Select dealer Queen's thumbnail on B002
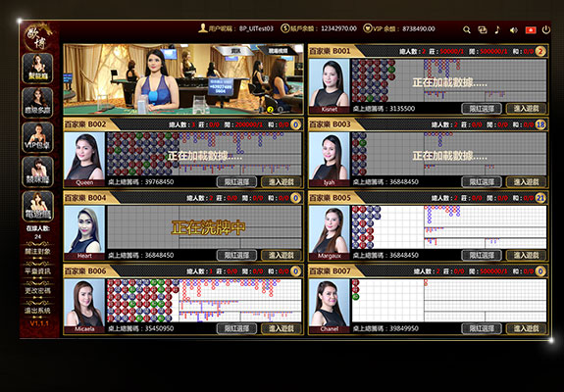The image size is (564, 392). point(84,159)
